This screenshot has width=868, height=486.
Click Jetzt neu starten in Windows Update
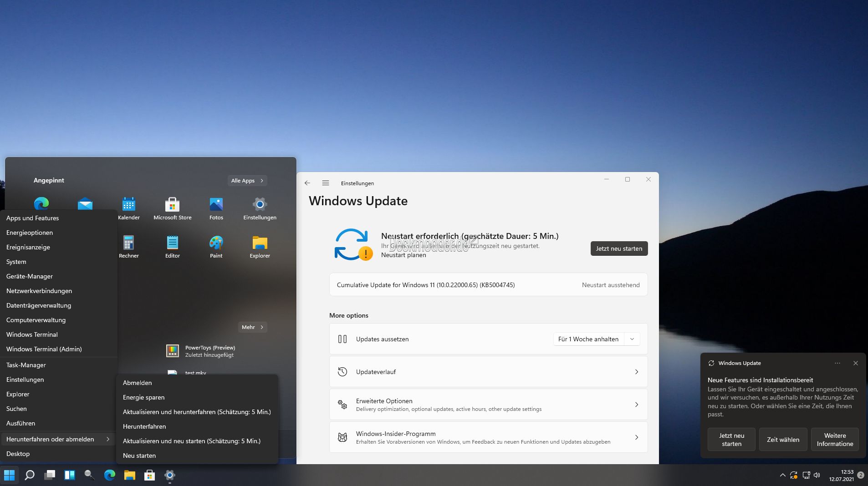[619, 248]
